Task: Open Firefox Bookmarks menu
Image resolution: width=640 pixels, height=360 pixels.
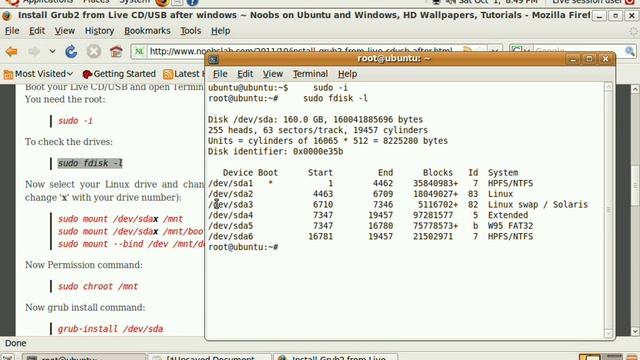Action: point(147,31)
